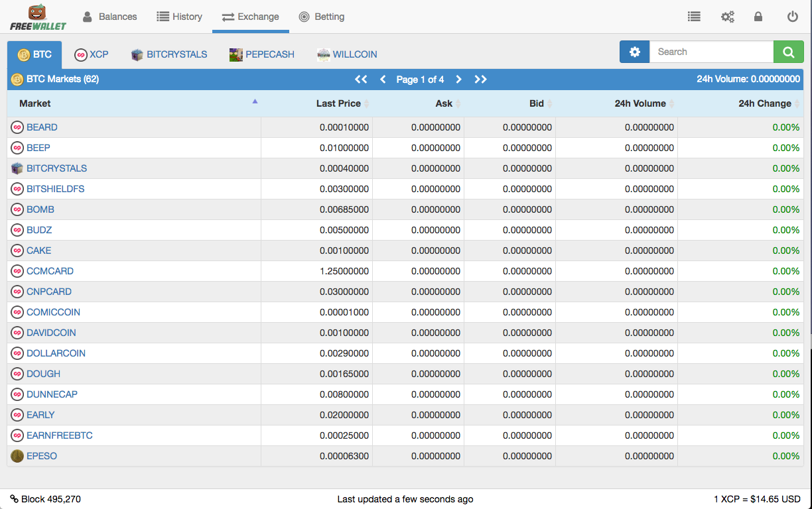The width and height of the screenshot is (812, 509).
Task: Select the WILLCOIN markets tab
Action: click(347, 54)
